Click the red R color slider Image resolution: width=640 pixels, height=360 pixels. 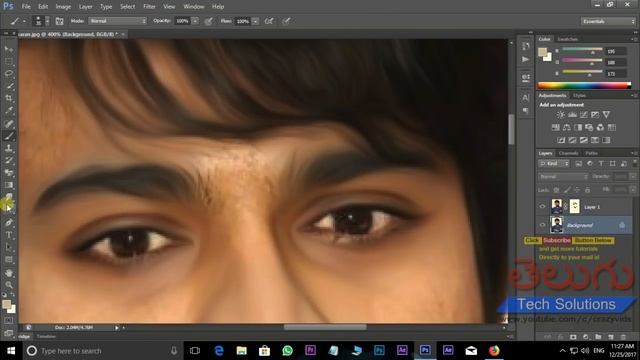click(582, 49)
